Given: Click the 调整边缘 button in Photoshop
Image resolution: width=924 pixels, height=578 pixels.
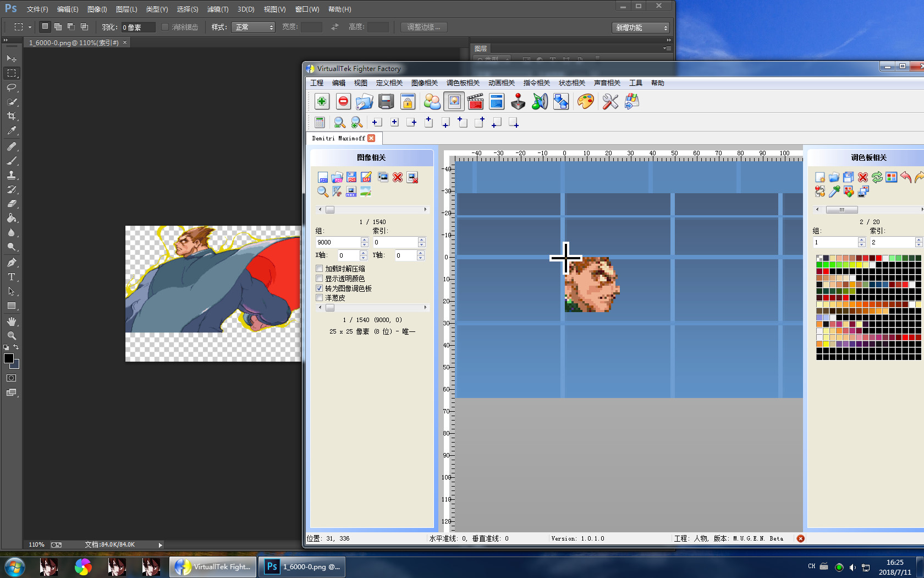Looking at the screenshot, I should [x=424, y=27].
